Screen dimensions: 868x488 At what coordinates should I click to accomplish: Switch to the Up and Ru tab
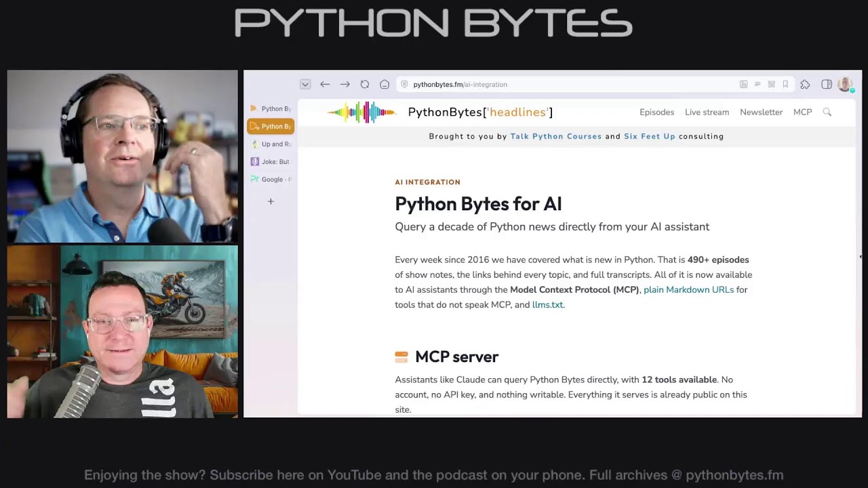pyautogui.click(x=271, y=144)
